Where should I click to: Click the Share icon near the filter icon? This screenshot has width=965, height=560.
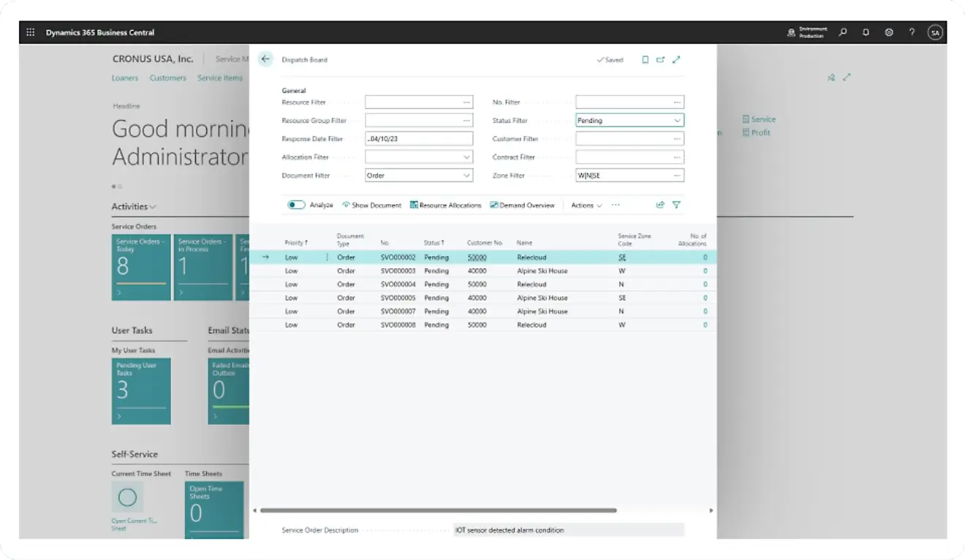660,205
